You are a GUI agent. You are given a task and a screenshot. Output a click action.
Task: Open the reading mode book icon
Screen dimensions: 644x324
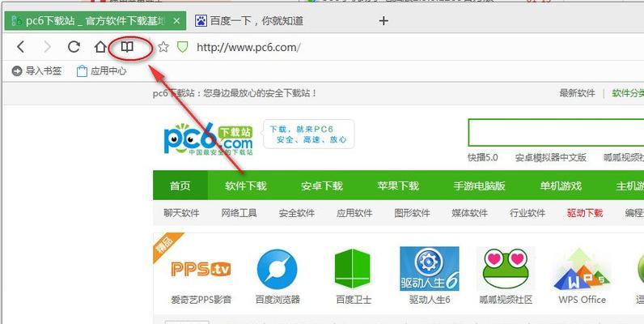[x=127, y=47]
